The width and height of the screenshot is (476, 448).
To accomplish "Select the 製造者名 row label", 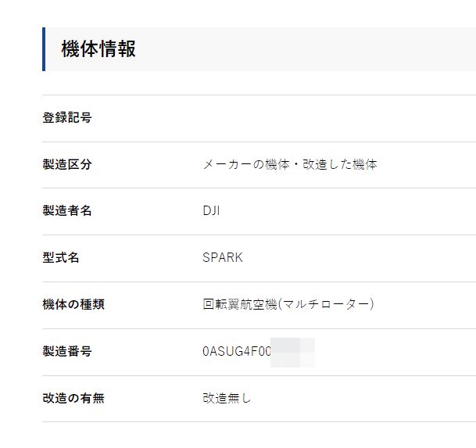I will tap(67, 211).
